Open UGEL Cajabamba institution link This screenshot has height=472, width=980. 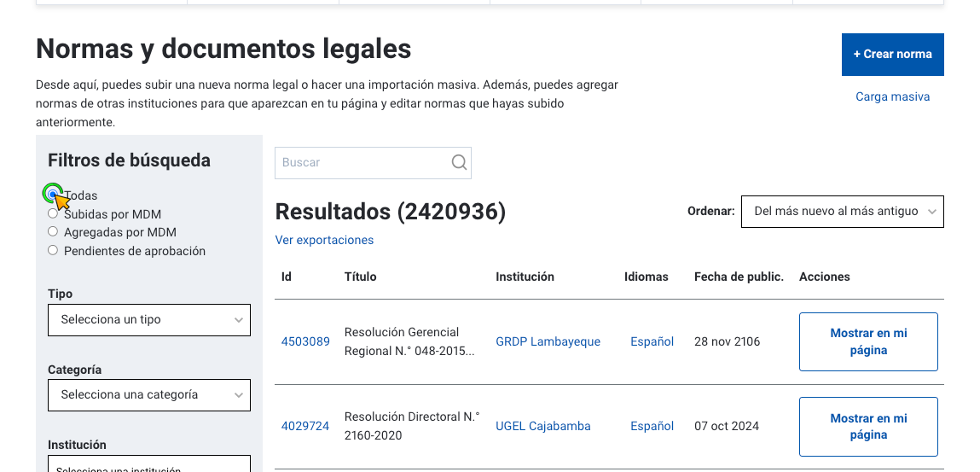pyautogui.click(x=543, y=427)
